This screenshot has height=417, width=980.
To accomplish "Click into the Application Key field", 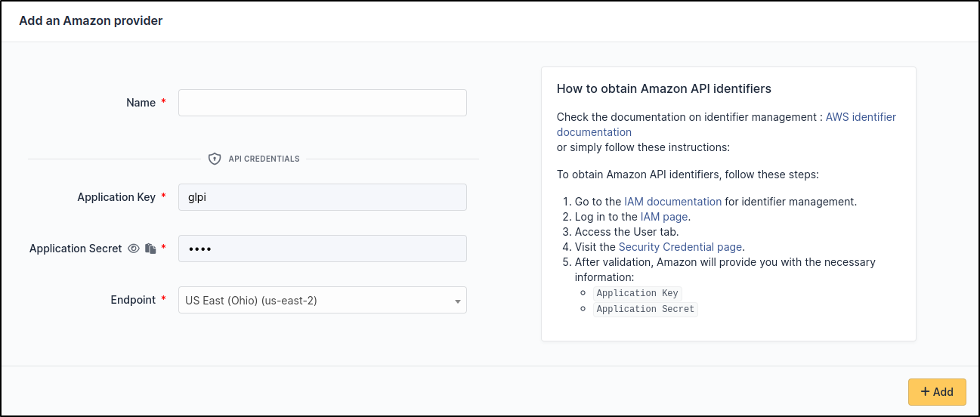I will (x=322, y=197).
